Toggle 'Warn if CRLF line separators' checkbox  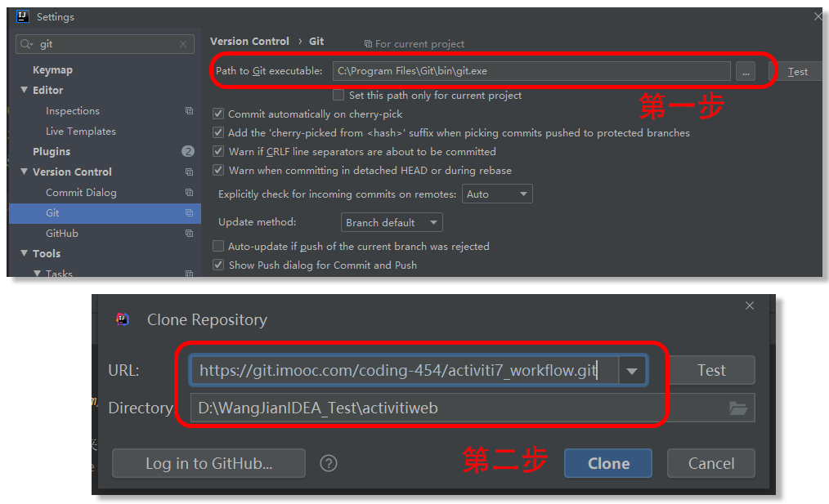[217, 152]
